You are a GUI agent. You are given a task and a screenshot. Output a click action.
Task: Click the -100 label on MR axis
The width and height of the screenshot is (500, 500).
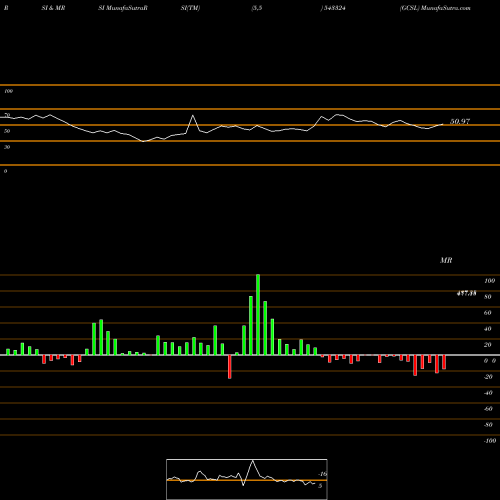point(490,441)
